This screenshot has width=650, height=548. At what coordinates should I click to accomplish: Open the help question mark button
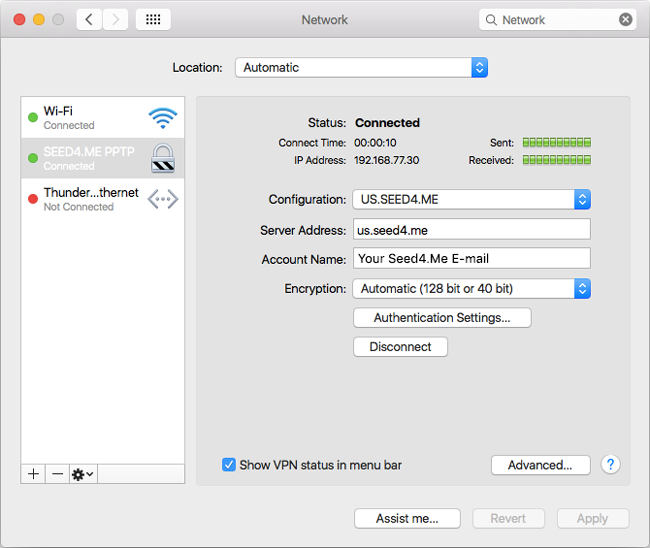611,464
